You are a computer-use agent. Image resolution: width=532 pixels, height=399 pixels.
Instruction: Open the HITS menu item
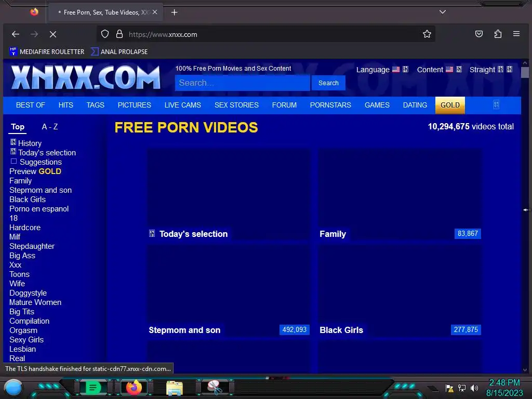(66, 105)
